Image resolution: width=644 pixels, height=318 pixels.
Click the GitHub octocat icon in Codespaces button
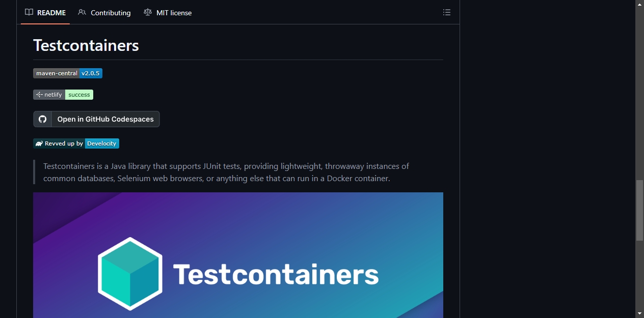click(x=43, y=119)
